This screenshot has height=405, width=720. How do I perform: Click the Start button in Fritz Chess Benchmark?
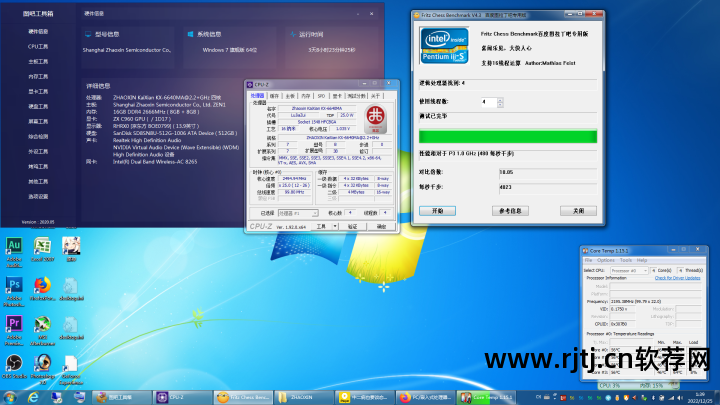[x=437, y=212]
